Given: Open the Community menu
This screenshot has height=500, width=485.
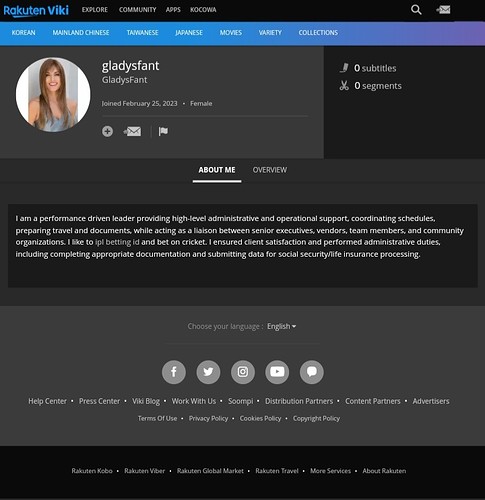Looking at the screenshot, I should click(137, 10).
